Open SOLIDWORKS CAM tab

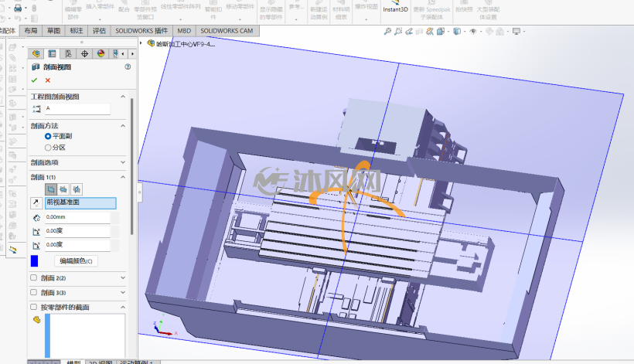tap(227, 31)
